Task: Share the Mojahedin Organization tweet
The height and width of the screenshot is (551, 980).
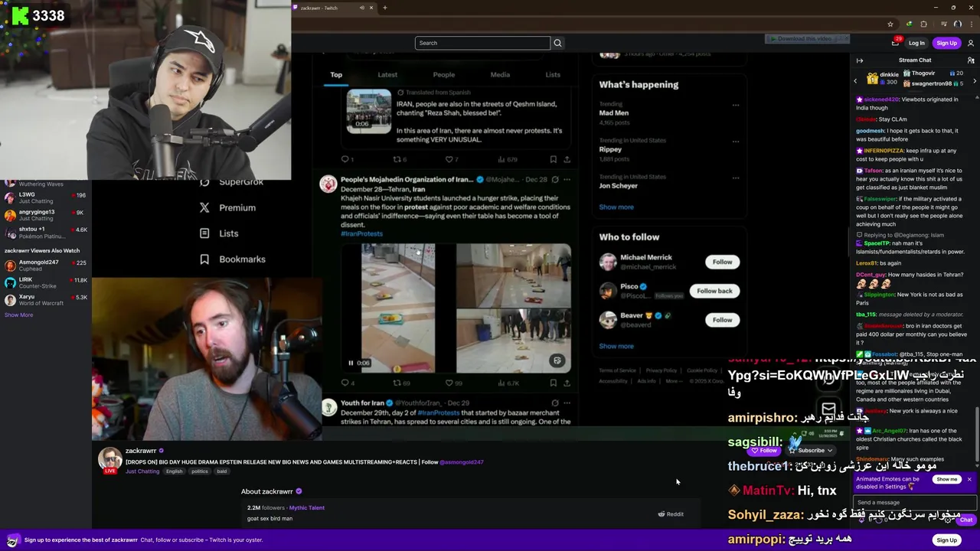Action: click(567, 383)
